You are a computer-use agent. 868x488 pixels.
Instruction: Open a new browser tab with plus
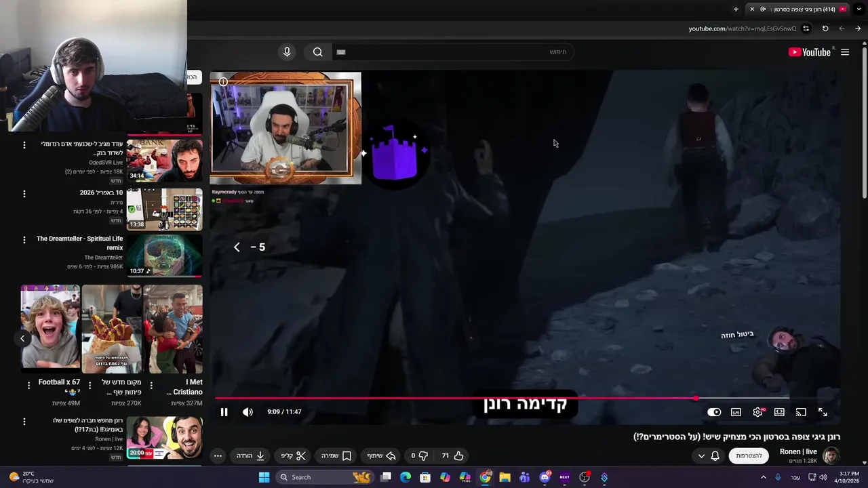[736, 9]
